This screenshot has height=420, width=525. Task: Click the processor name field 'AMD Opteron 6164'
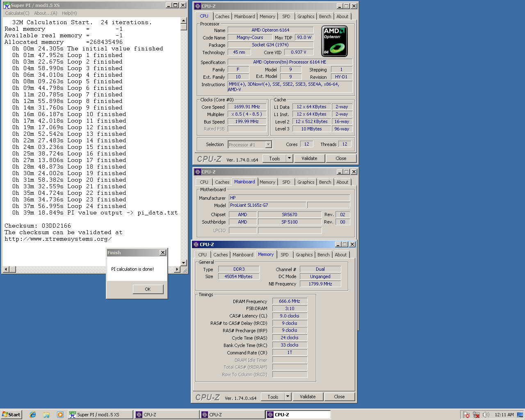point(270,30)
